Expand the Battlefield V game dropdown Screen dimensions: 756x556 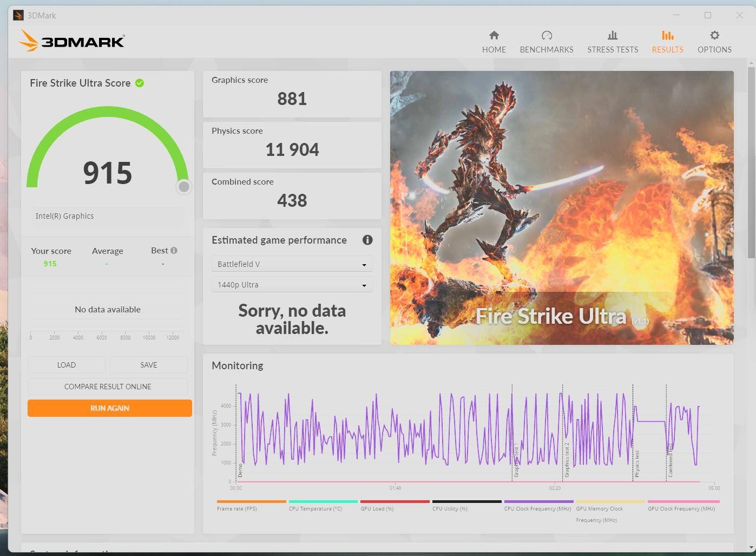pyautogui.click(x=292, y=264)
